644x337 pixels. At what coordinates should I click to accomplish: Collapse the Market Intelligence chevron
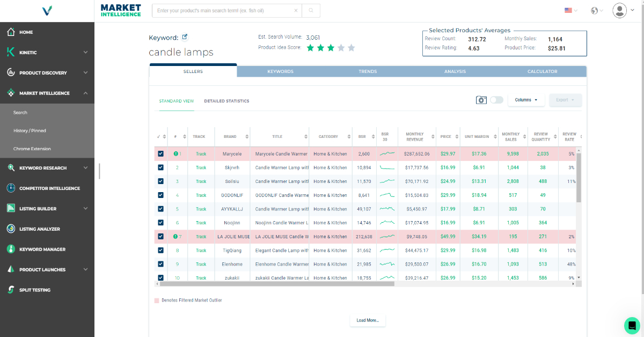pyautogui.click(x=85, y=93)
